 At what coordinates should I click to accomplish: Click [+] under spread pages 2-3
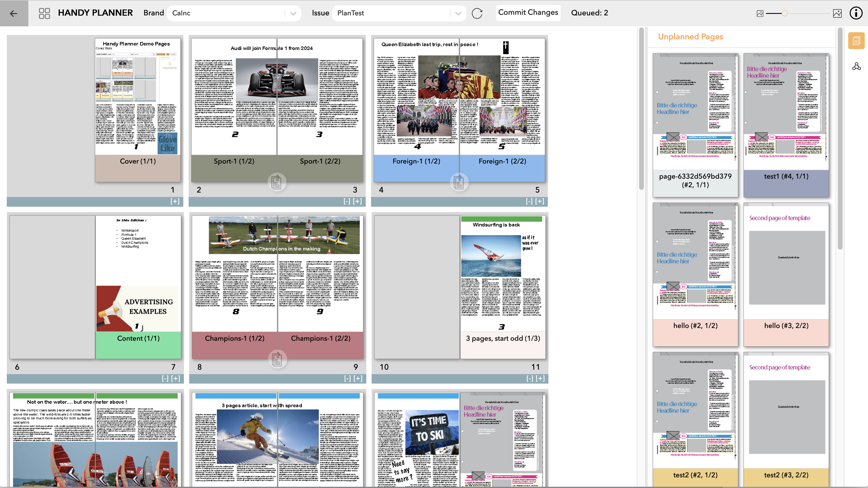point(357,201)
